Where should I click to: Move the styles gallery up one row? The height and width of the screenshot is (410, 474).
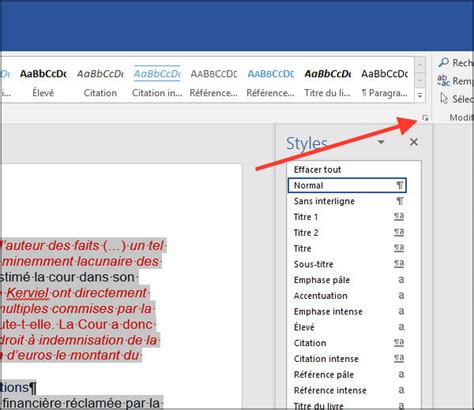[x=420, y=64]
